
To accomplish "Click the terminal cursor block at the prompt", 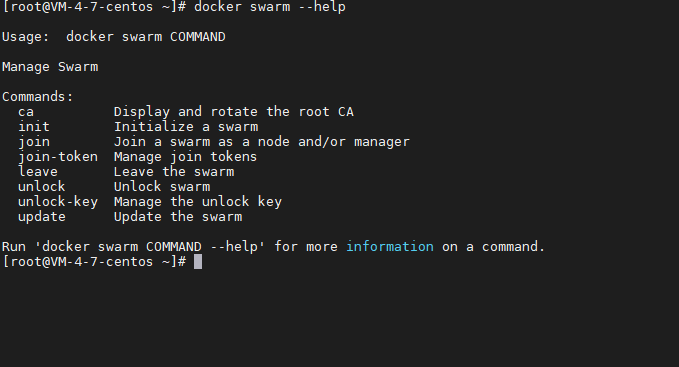I will click(198, 261).
